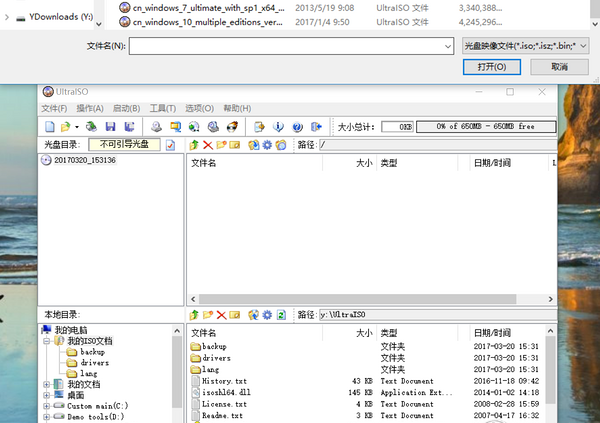Expand the arrow beside the Open icon

[77, 127]
